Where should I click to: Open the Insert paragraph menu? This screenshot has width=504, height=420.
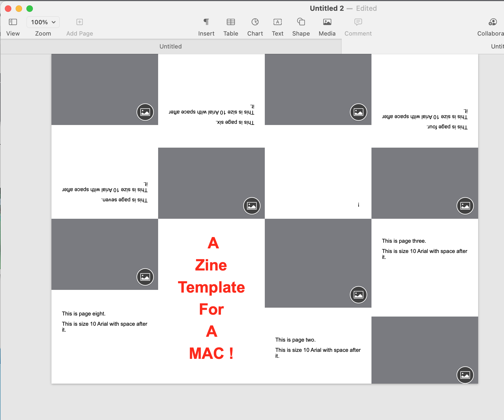(x=206, y=22)
